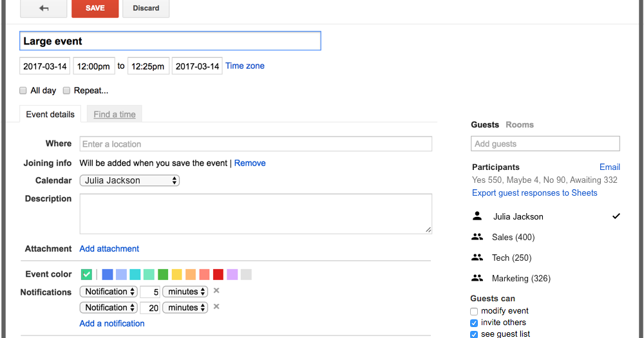Click the event title field 'Large event'
Screen dimensions: 644x338
click(x=170, y=41)
